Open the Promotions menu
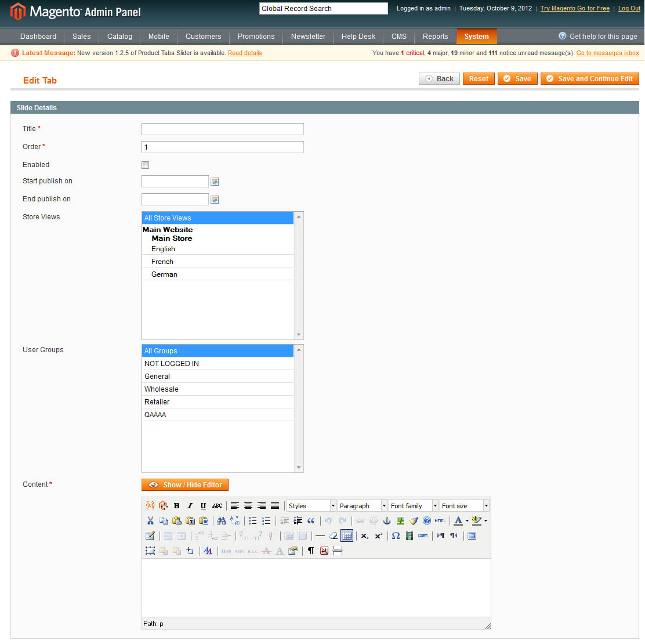The image size is (645, 644). tap(256, 36)
